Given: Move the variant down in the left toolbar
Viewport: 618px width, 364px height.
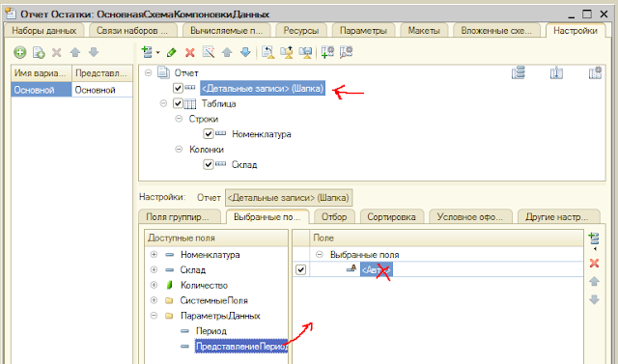Looking at the screenshot, I should click(x=94, y=52).
